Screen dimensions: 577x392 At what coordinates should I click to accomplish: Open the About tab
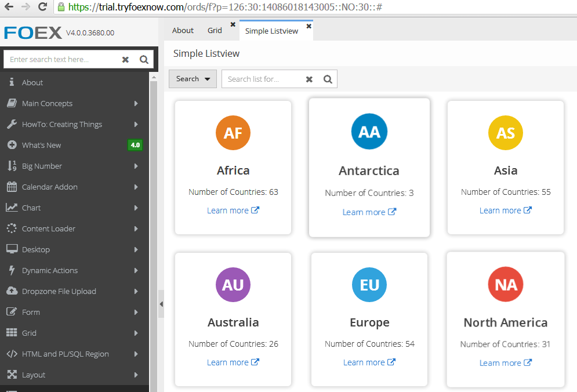[183, 30]
